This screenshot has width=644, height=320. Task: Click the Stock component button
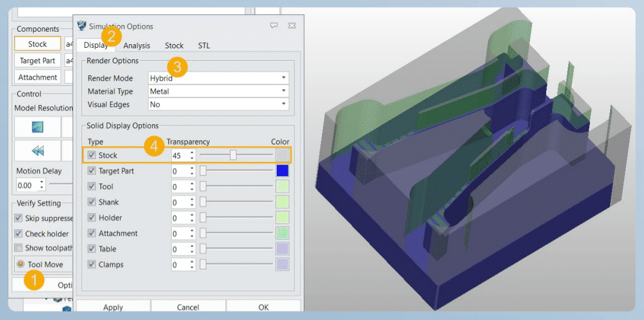38,44
